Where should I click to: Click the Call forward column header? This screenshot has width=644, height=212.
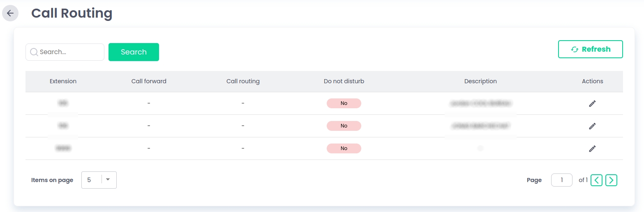pyautogui.click(x=149, y=81)
